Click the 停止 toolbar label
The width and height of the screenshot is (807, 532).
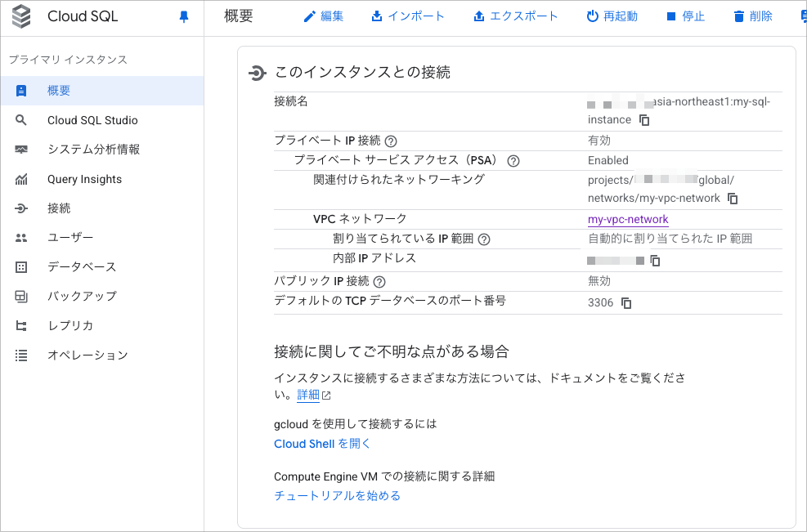pyautogui.click(x=693, y=16)
